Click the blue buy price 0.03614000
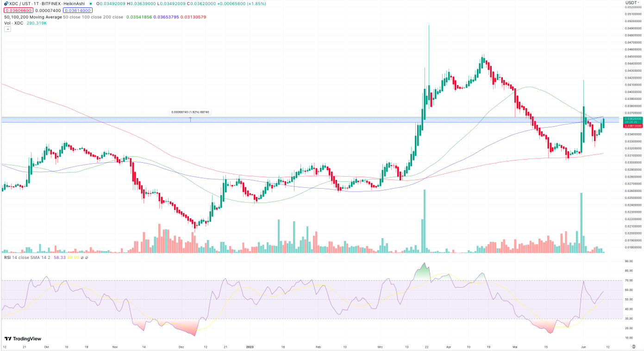 77,10
